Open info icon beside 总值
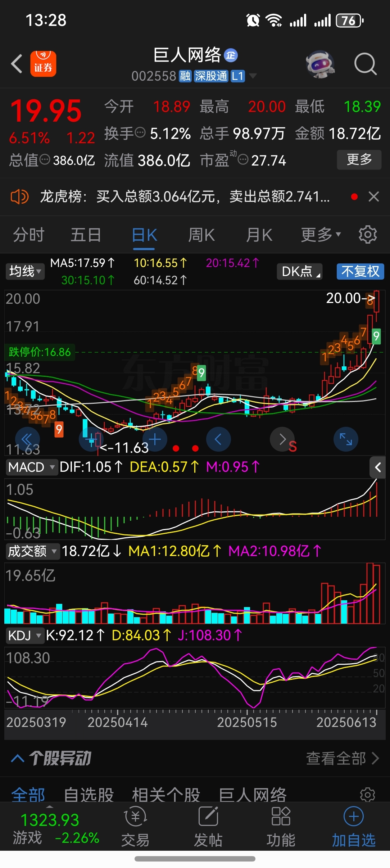 coord(45,159)
